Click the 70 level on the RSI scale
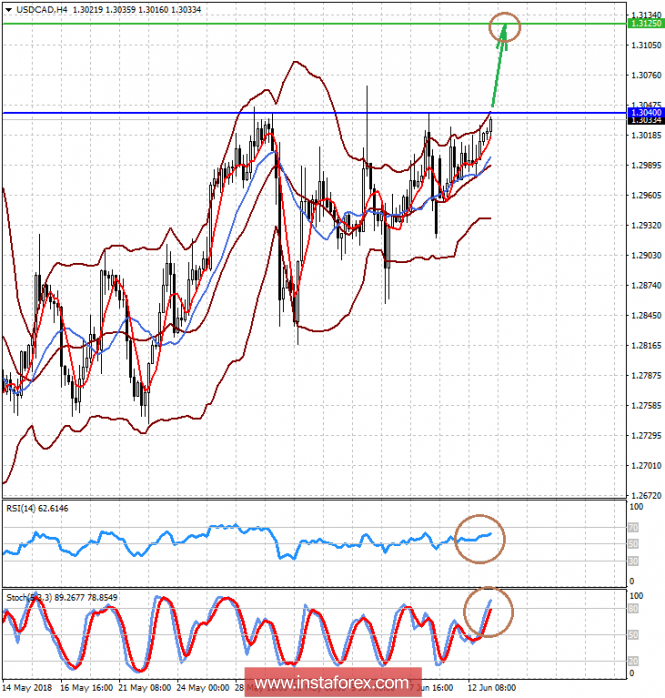The image size is (665, 698). [633, 526]
